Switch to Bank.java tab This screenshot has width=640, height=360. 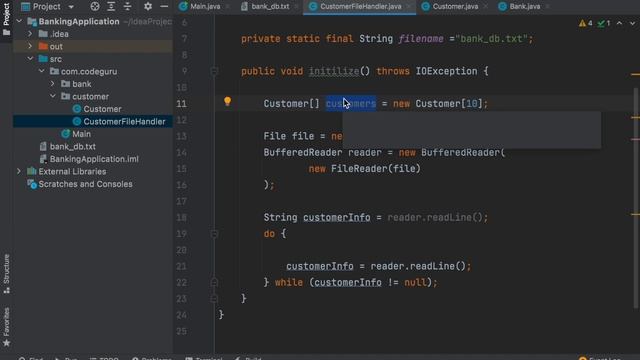[524, 7]
